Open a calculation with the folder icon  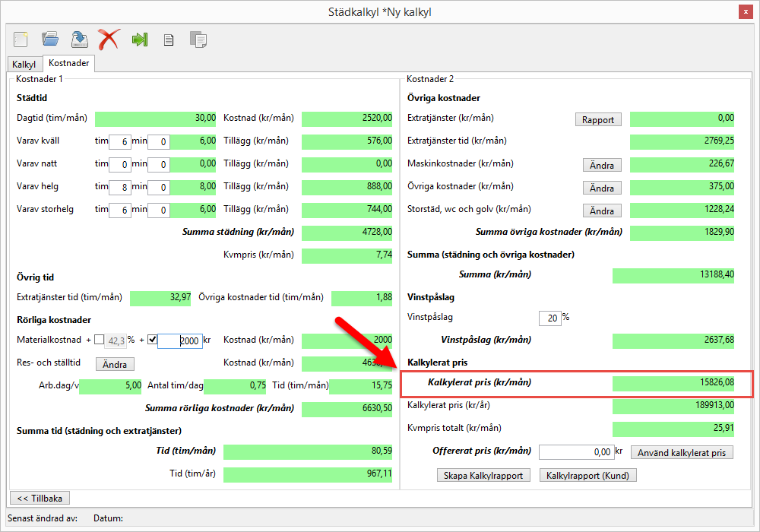tap(50, 40)
